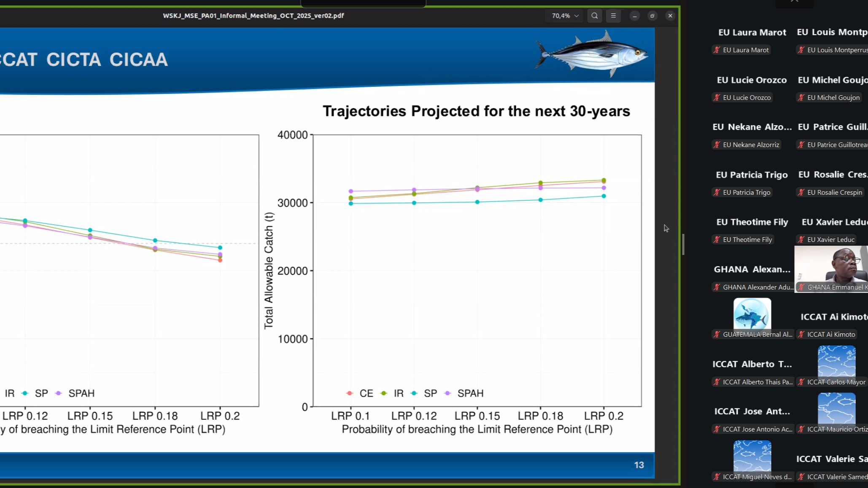Click the muted mic icon for EU Lucie Orozco

pyautogui.click(x=717, y=98)
